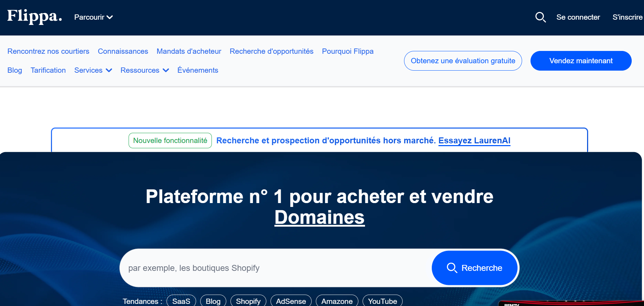Click the banner text about hors marché opportunities
644x306 pixels.
click(x=326, y=141)
